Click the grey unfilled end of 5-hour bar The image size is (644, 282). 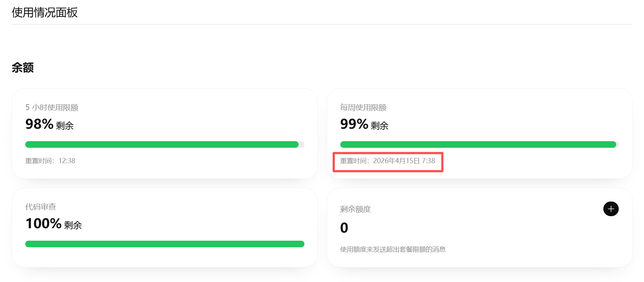click(301, 144)
